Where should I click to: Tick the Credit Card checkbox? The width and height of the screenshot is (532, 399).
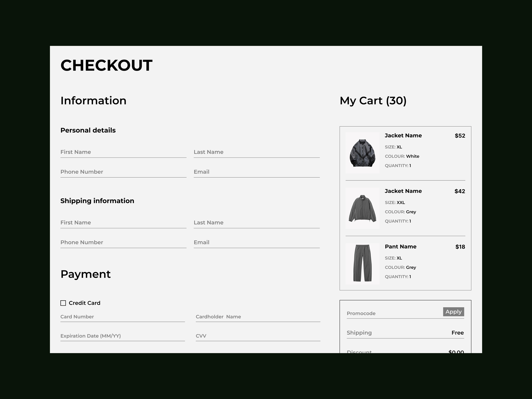(x=63, y=303)
